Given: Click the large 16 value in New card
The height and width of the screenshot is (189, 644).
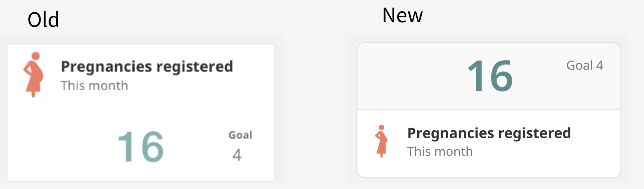Looking at the screenshot, I should (x=490, y=76).
